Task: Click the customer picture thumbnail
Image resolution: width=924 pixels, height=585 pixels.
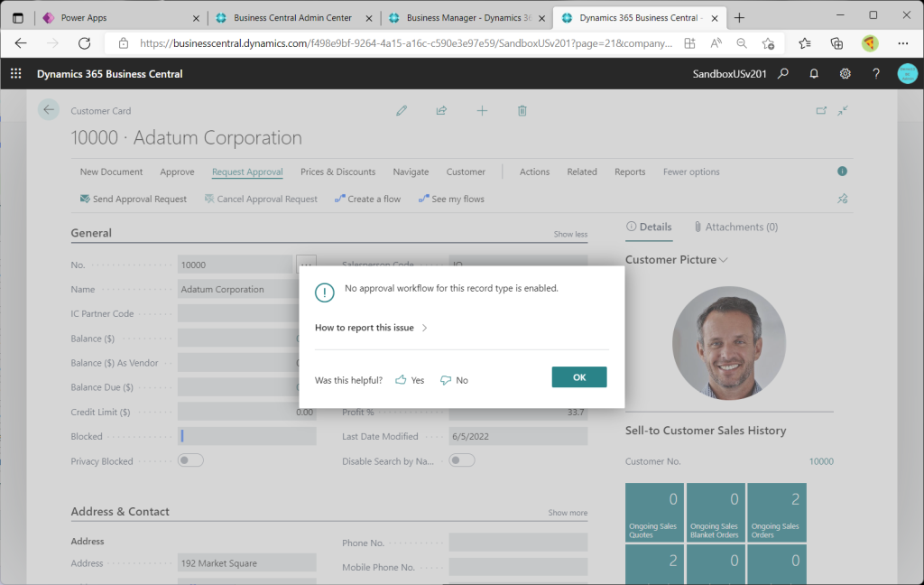Action: (729, 343)
